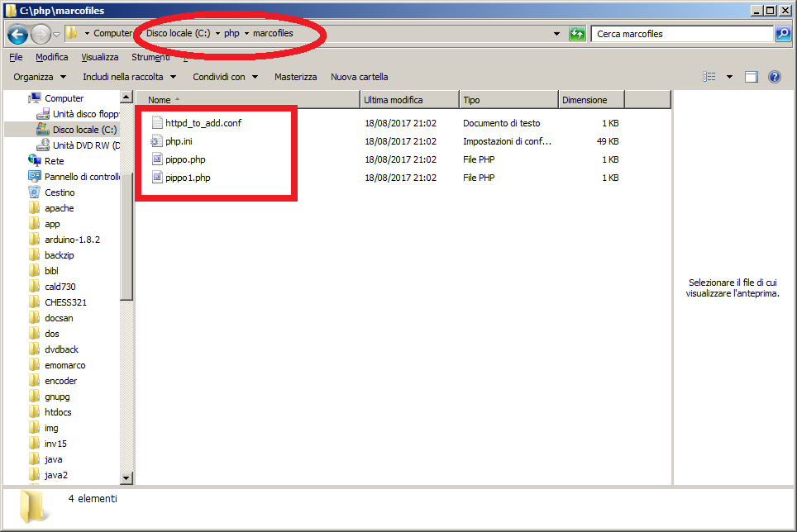797x532 pixels.
Task: Expand the address bar history dropdown
Action: [x=556, y=34]
